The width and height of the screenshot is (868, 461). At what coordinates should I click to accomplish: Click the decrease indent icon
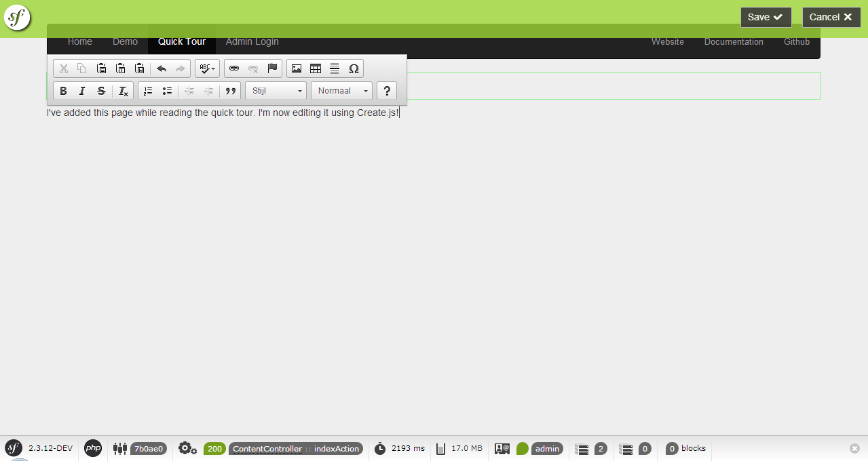(189, 91)
